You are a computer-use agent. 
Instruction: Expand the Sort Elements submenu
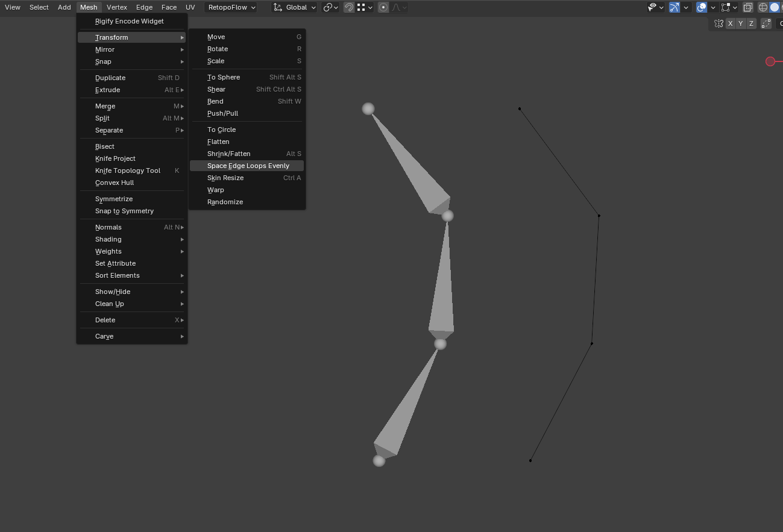[132, 275]
